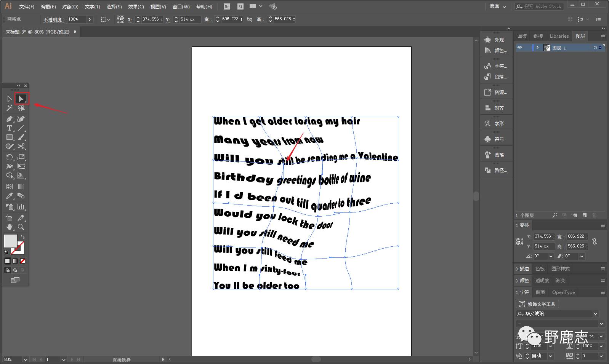
Task: Select the Rotate tool
Action: (x=10, y=157)
